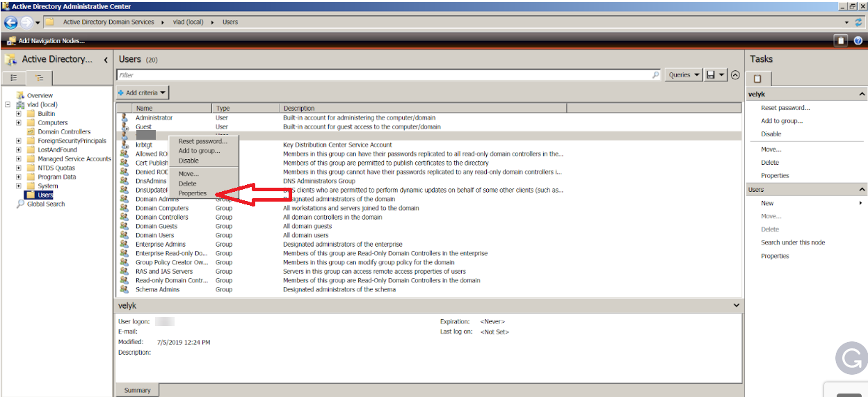This screenshot has height=397, width=868.
Task: Click Add to group in Tasks pane
Action: [x=782, y=121]
